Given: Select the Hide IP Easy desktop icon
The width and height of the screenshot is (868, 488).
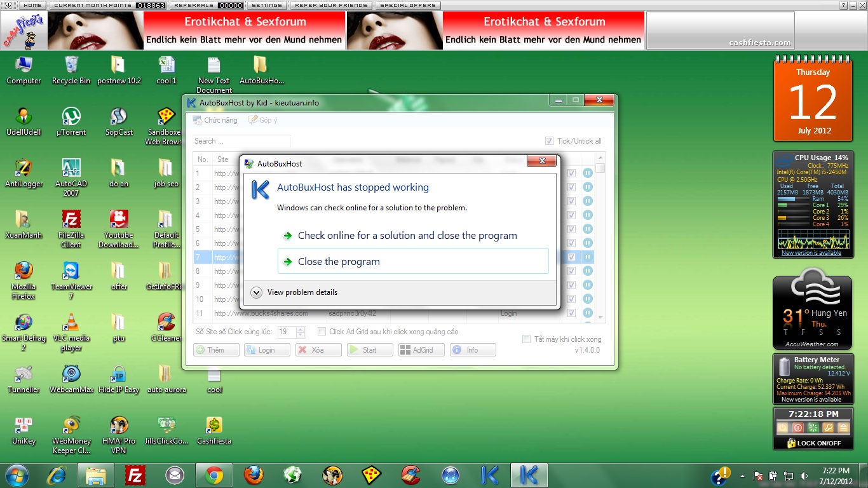Looking at the screenshot, I should pyautogui.click(x=119, y=379).
